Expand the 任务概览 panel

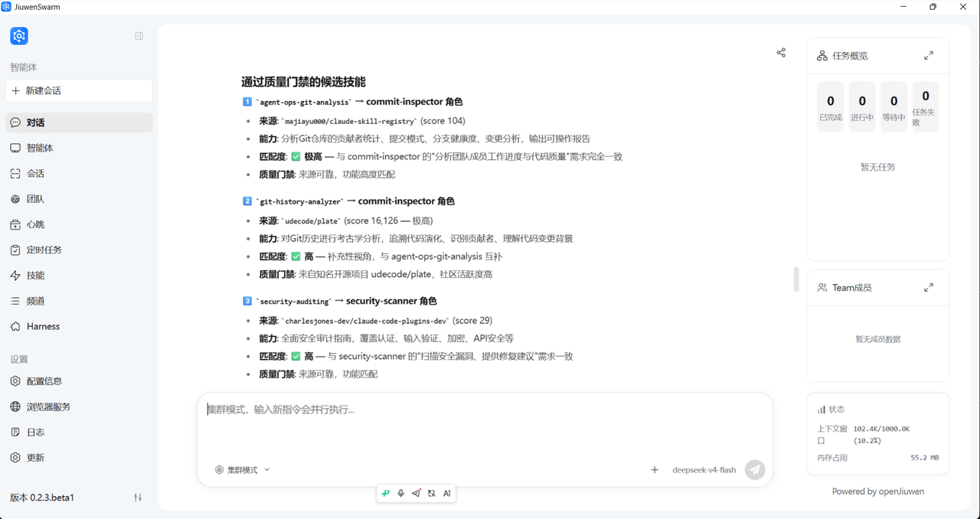(x=929, y=56)
